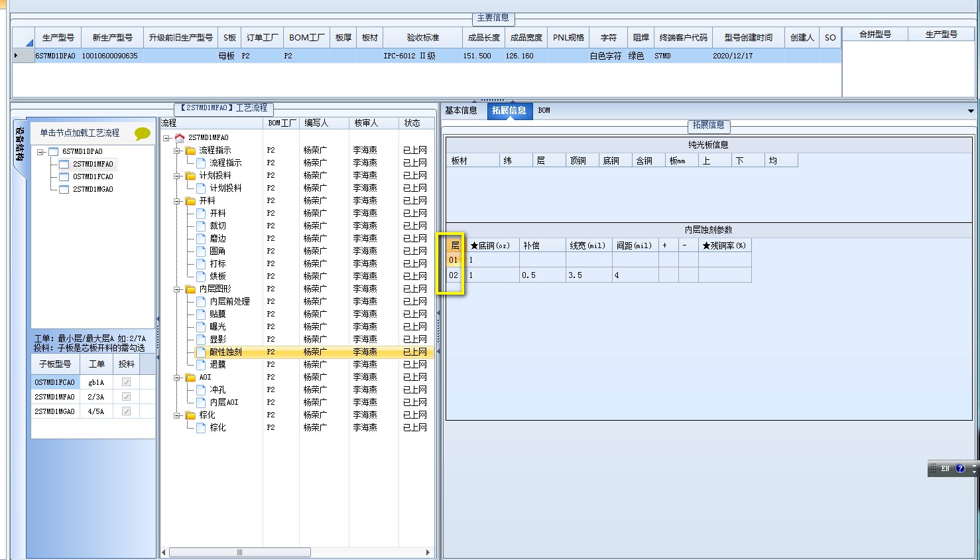Click the 计划投料 folder icon
This screenshot has width=980, height=560.
click(x=191, y=176)
